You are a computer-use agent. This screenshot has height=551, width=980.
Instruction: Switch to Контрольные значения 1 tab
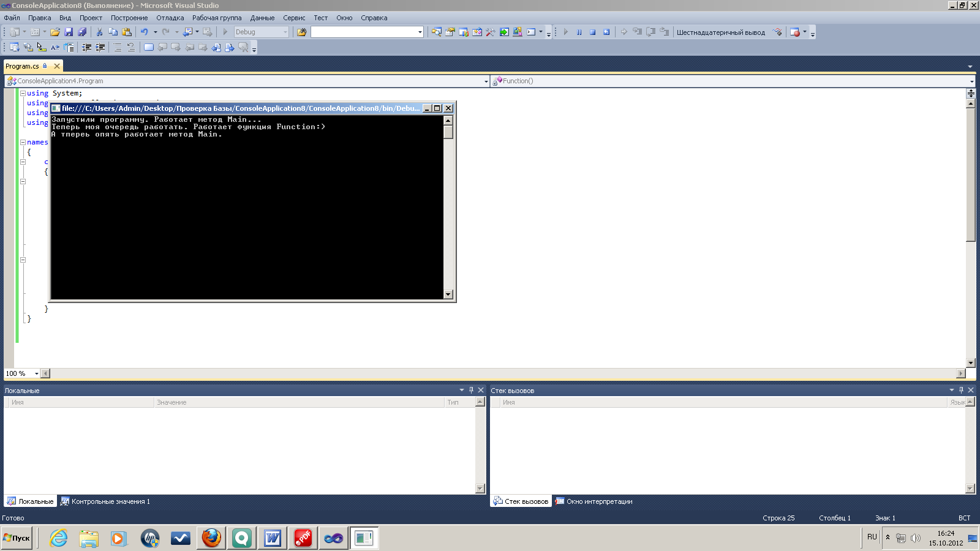coord(105,501)
